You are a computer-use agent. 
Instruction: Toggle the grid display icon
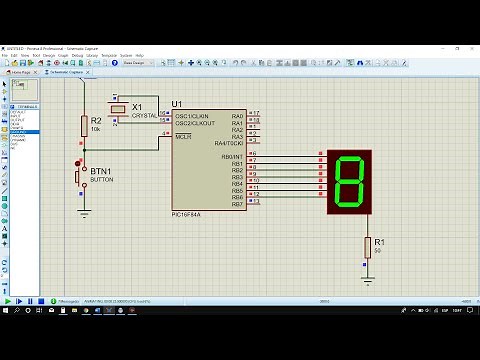pyautogui.click(x=171, y=63)
